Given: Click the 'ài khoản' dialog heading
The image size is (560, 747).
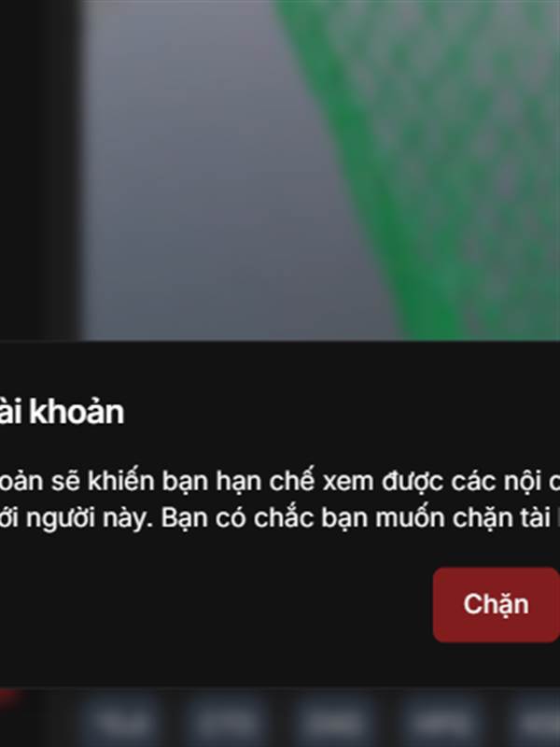Looking at the screenshot, I should click(62, 412).
